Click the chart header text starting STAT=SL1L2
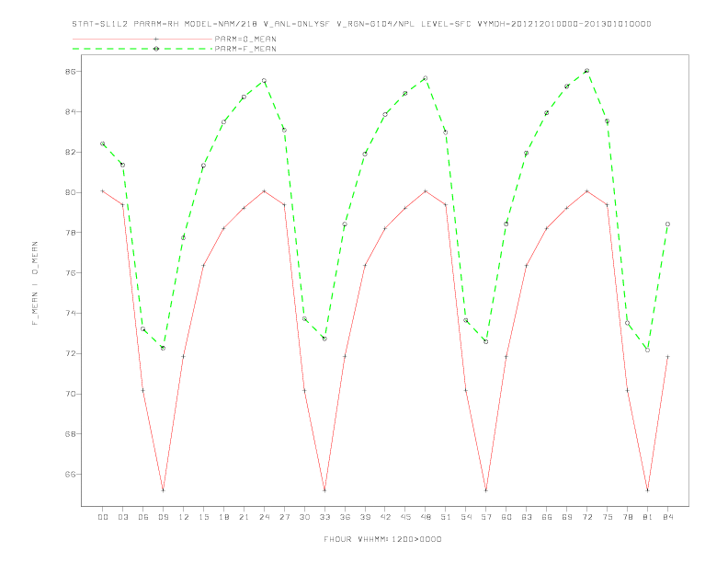This screenshot has width=728, height=563. coord(361,24)
